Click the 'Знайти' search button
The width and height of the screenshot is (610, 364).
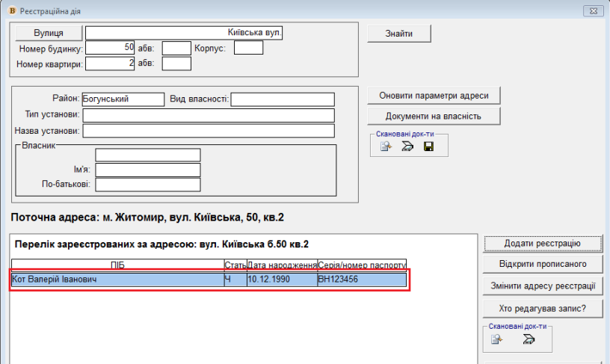pyautogui.click(x=398, y=34)
